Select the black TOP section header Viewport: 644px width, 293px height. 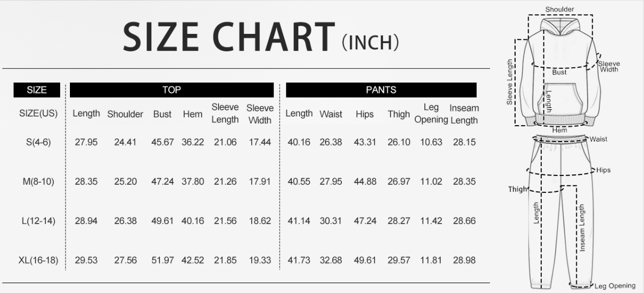coord(172,90)
